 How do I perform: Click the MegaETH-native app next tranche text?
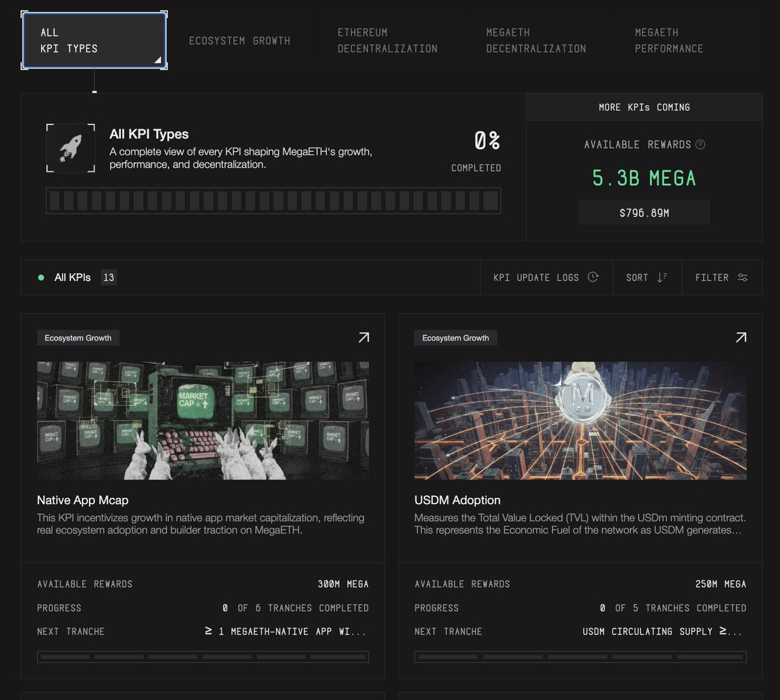285,632
